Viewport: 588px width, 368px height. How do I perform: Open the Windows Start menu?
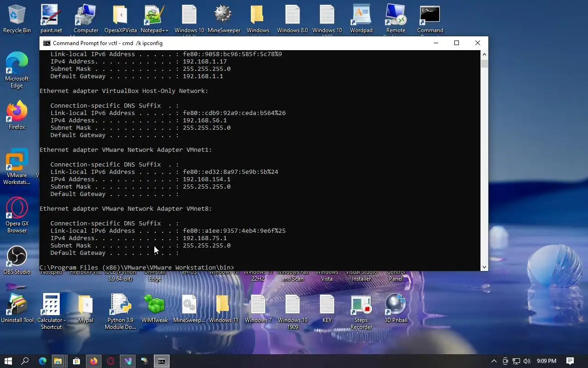pyautogui.click(x=8, y=361)
